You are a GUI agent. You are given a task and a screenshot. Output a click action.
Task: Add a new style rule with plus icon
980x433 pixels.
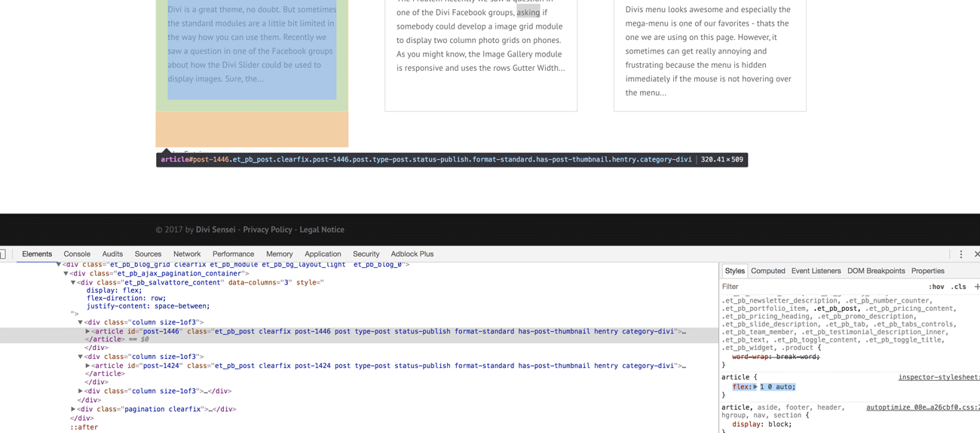coord(977,287)
